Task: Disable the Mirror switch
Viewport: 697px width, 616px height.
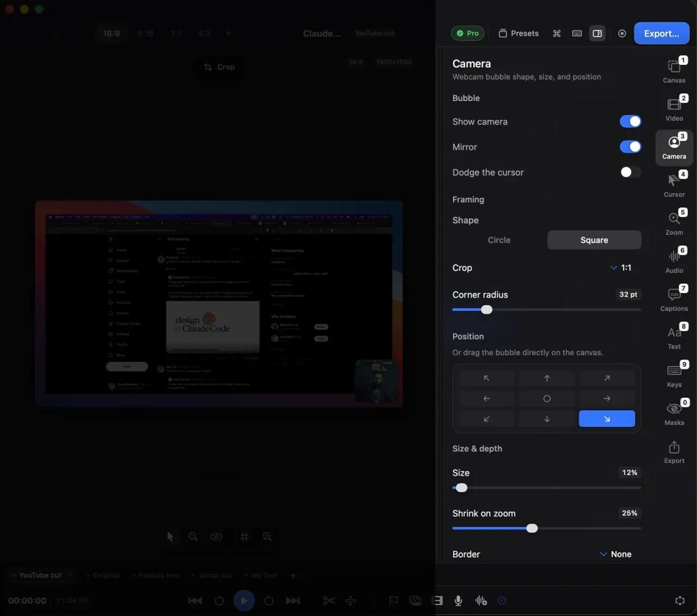Action: click(630, 147)
